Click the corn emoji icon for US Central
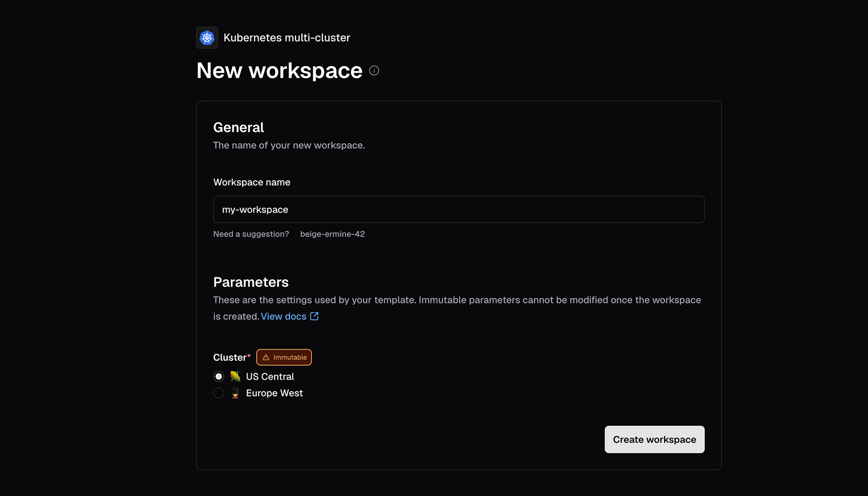Screen dimensions: 868x496 coord(235,376)
